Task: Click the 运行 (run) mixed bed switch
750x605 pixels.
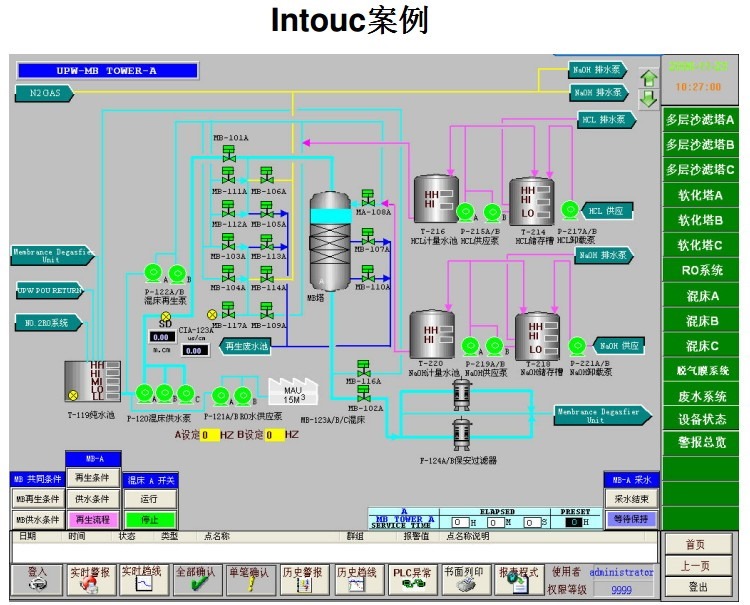Action: (x=150, y=499)
